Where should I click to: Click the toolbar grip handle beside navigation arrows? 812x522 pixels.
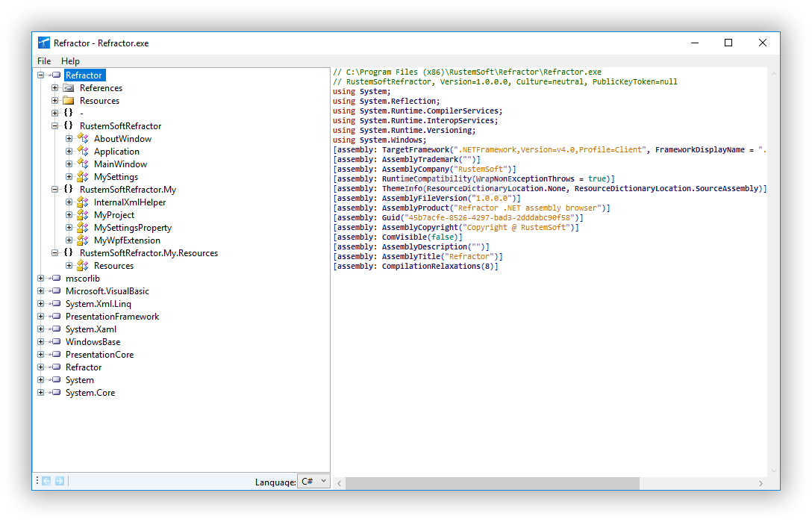click(x=37, y=481)
